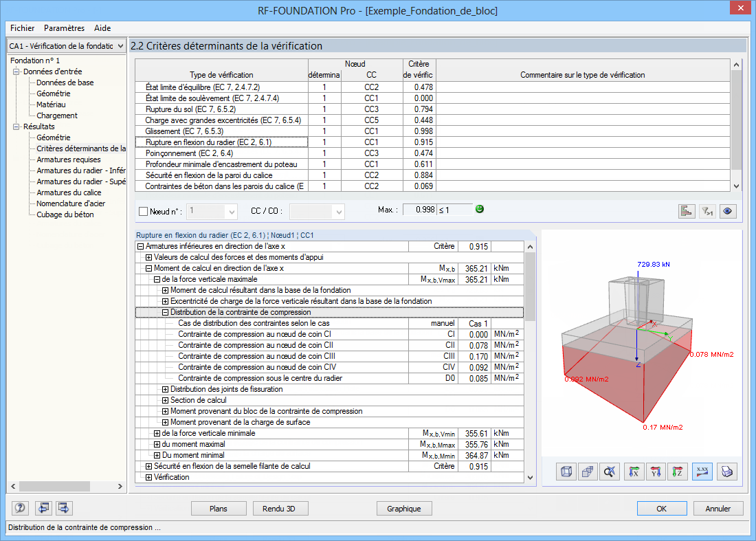Show view in Y direction

pyautogui.click(x=655, y=472)
